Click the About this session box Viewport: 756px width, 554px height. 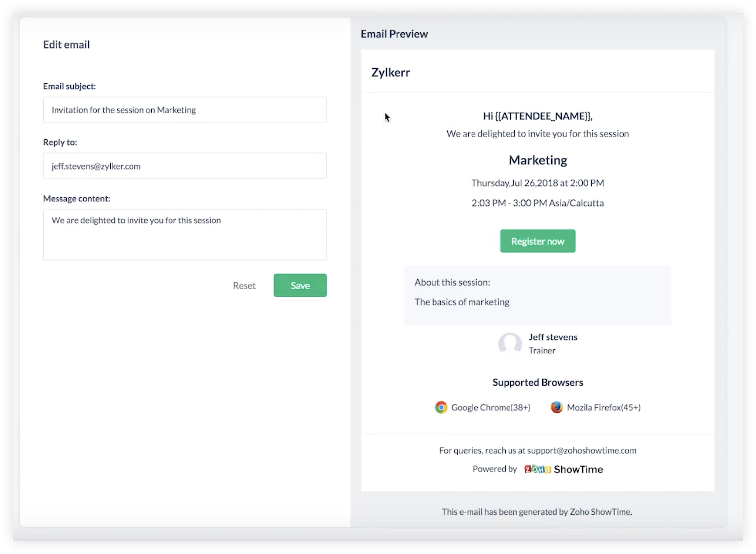coord(538,295)
